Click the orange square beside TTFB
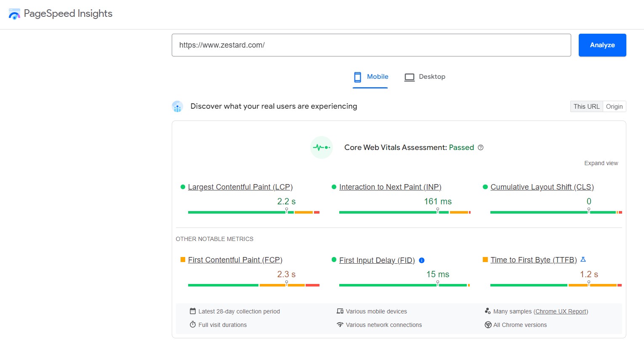The height and width of the screenshot is (348, 644). pos(485,260)
